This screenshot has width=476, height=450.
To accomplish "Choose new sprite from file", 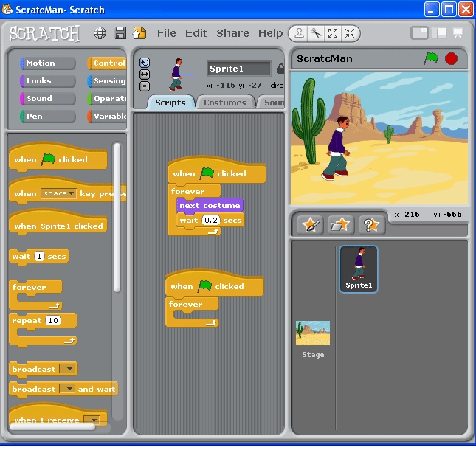I will [x=341, y=225].
